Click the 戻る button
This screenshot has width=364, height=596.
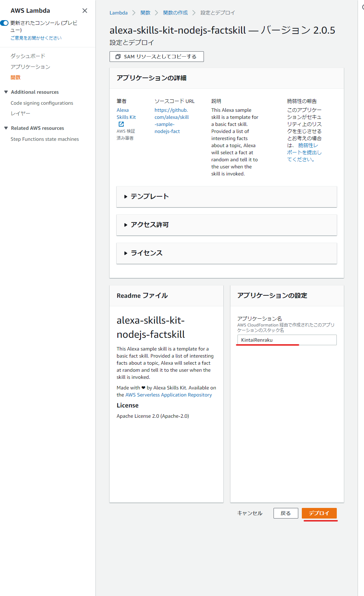(286, 513)
